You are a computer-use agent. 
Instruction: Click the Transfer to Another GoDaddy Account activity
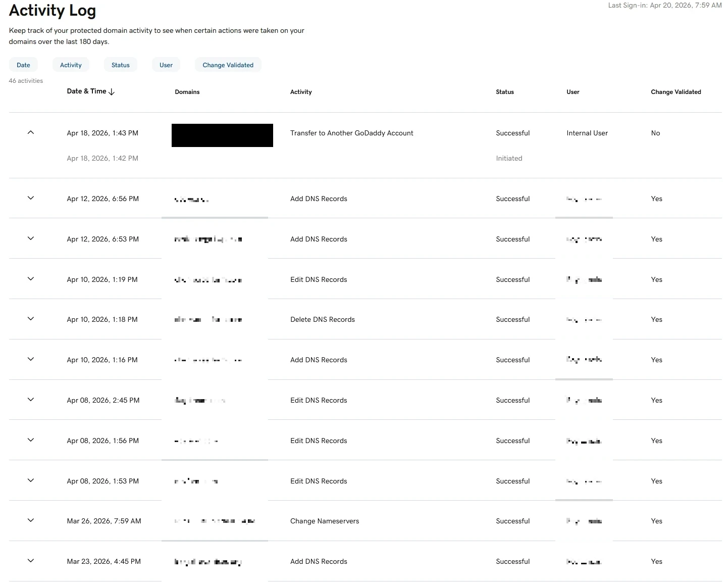351,133
